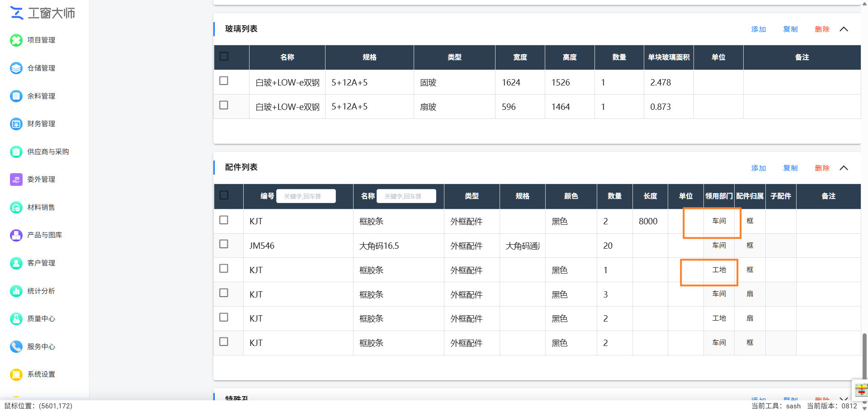Viewport: 868px width, 412px height.
Task: Click 添加 in the 玻璃列表 header
Action: click(759, 29)
